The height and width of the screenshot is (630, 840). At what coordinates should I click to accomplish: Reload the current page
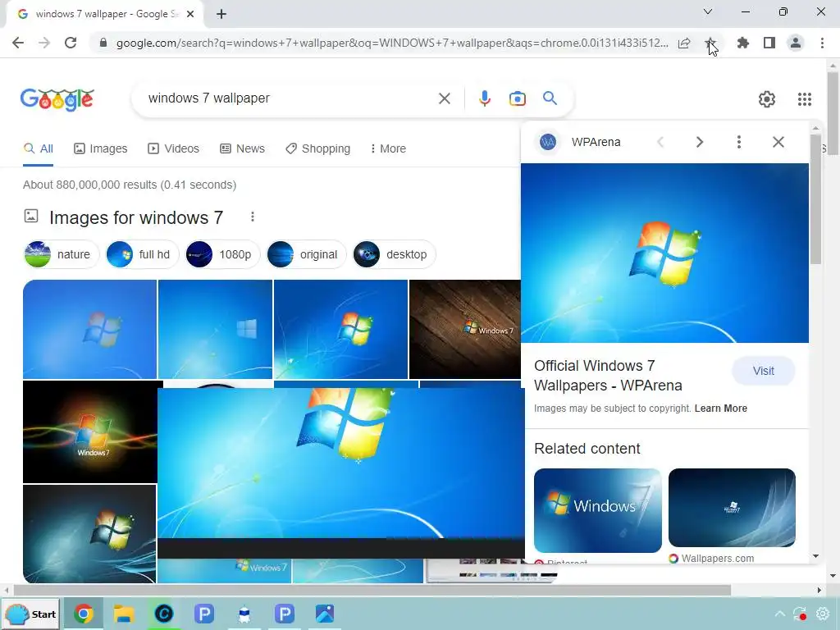(x=71, y=43)
